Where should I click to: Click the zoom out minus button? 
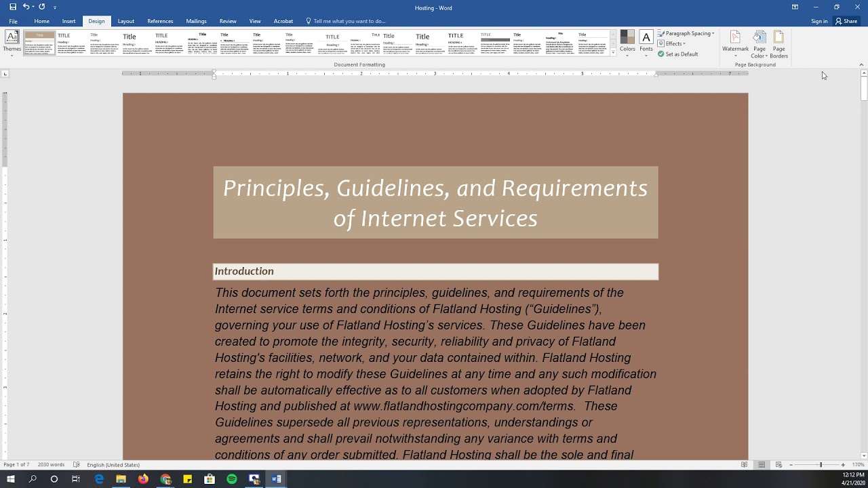(x=791, y=465)
